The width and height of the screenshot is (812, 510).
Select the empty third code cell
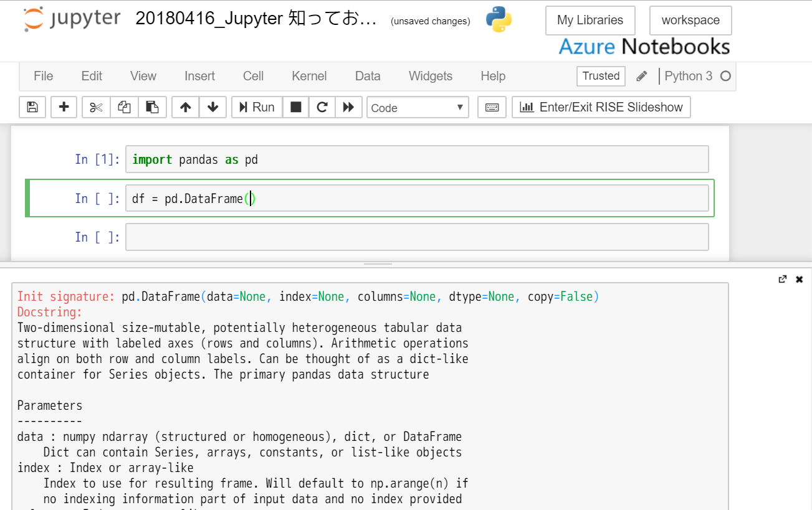(x=417, y=237)
